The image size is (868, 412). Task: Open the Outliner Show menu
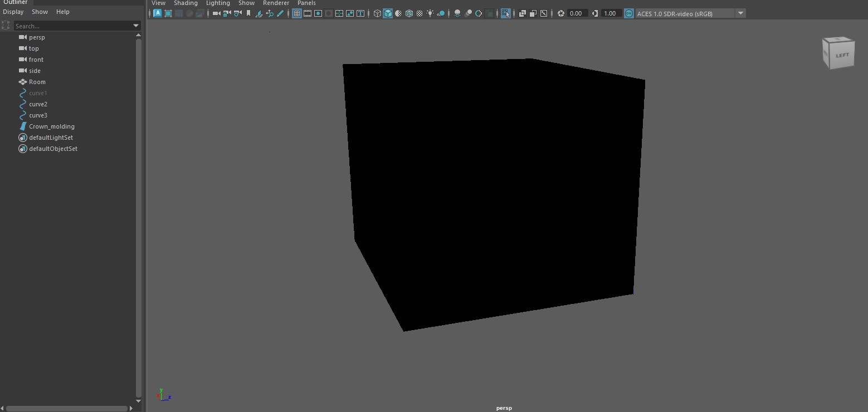(x=40, y=12)
